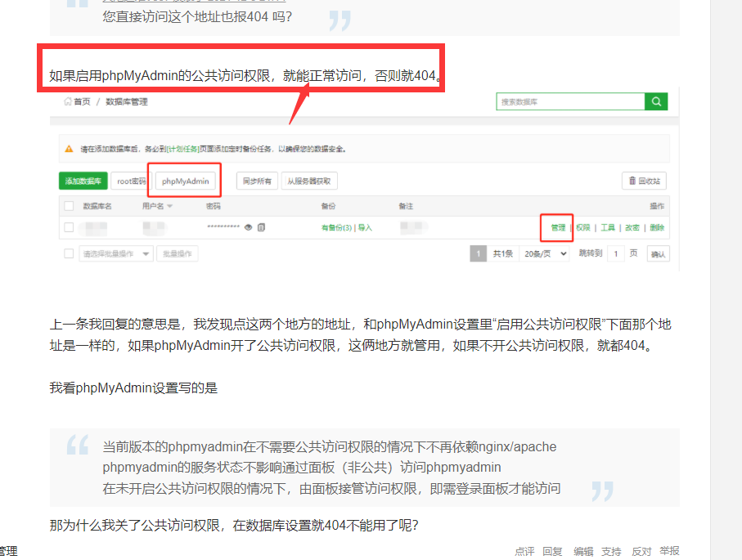
Task: Click 编辑 to edit the post
Action: (x=583, y=552)
